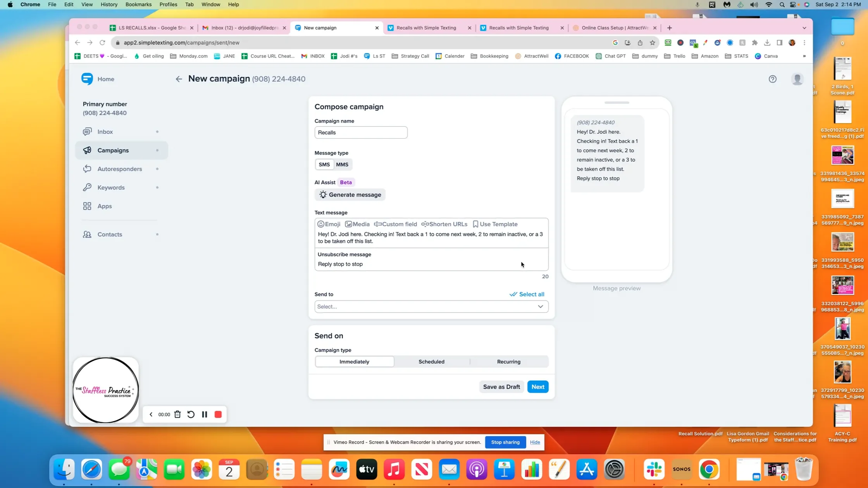Collapse the recorder controls chevron
Viewport: 868px width, 488px height.
tap(151, 414)
